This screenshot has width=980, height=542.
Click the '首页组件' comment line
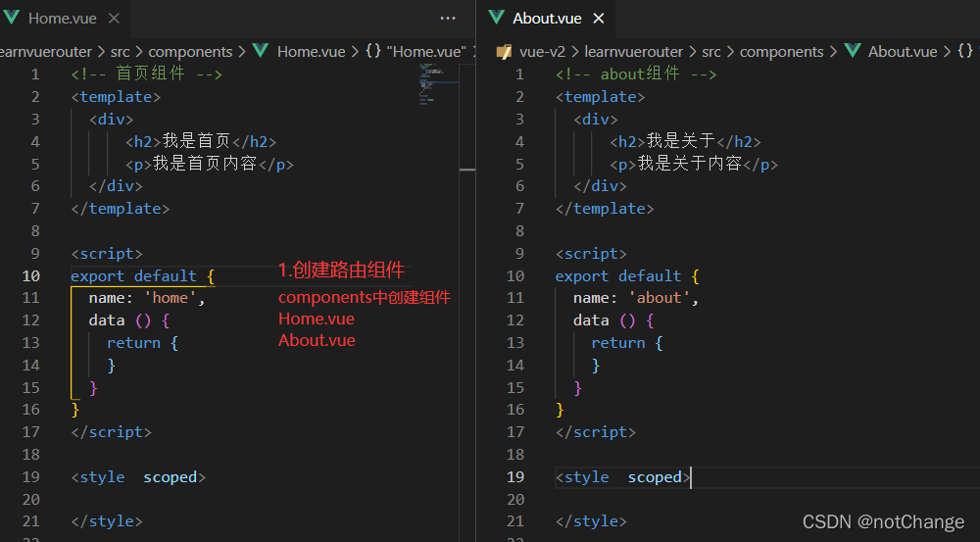click(147, 74)
